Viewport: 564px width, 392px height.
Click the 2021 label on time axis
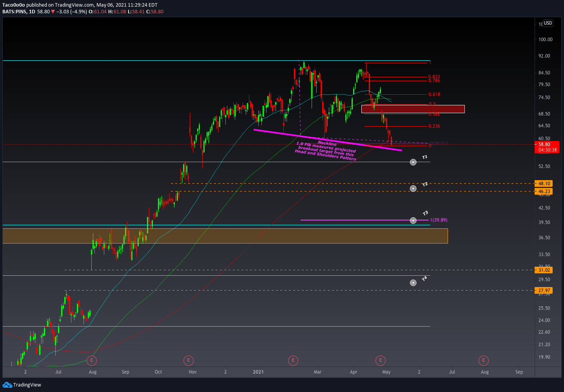click(x=258, y=372)
